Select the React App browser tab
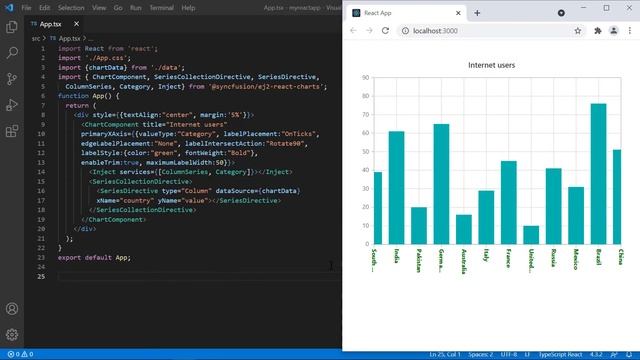Viewport: 640px width, 360px height. pos(407,13)
